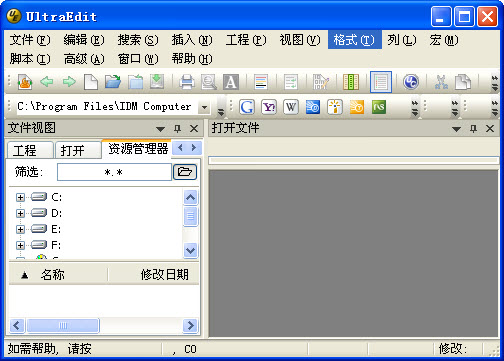Click the hex edit mode icon

pos(321,82)
